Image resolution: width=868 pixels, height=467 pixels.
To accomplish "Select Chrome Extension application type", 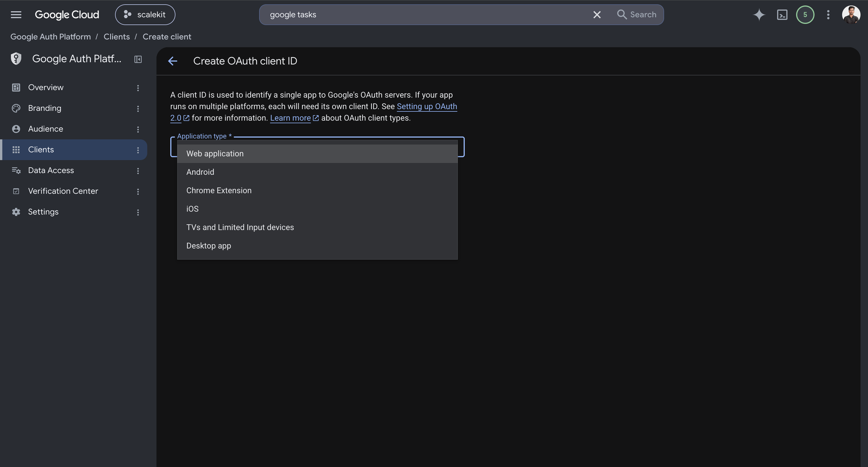I will point(318,190).
